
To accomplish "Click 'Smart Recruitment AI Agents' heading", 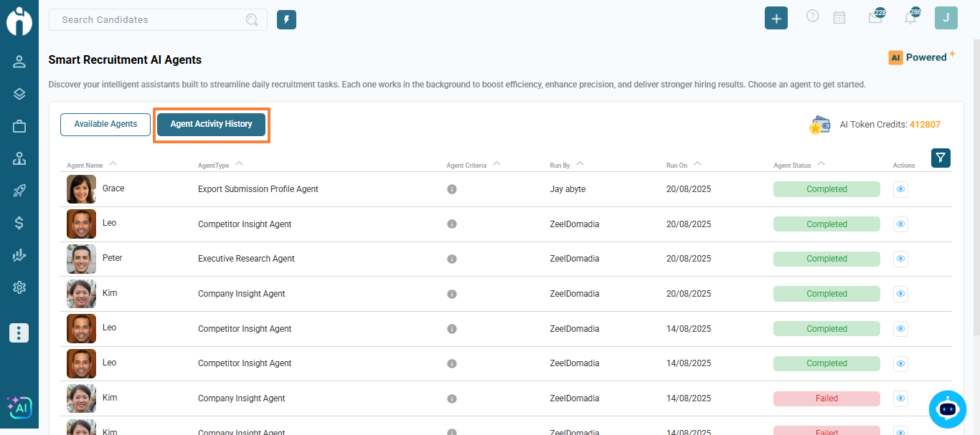I will click(x=125, y=60).
